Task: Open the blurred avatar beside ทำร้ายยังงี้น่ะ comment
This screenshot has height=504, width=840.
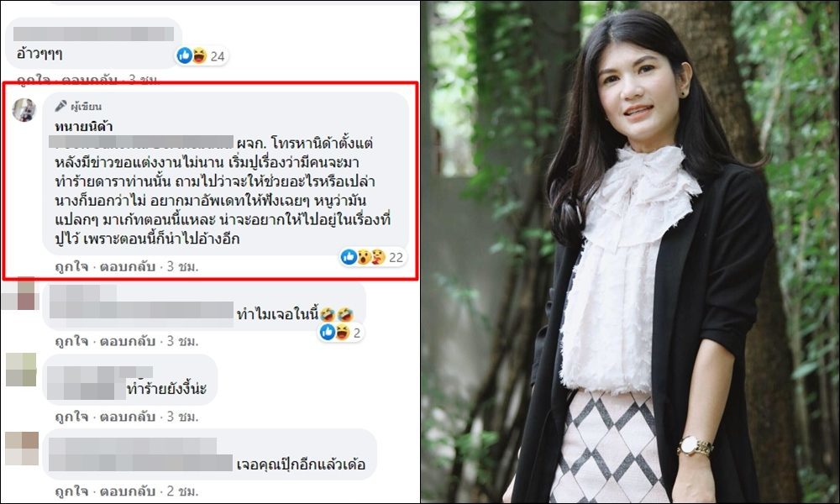Action: (x=22, y=370)
